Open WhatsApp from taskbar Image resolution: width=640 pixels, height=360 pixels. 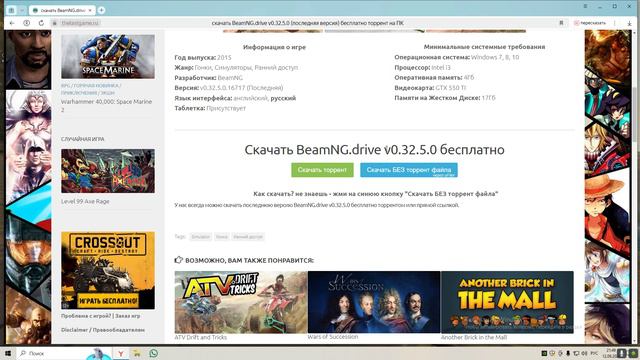click(153, 353)
